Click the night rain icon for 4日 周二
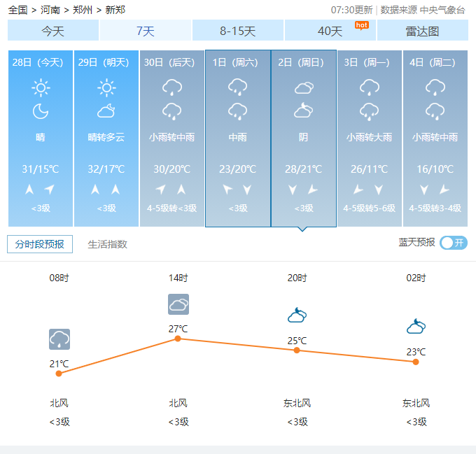 [435, 111]
